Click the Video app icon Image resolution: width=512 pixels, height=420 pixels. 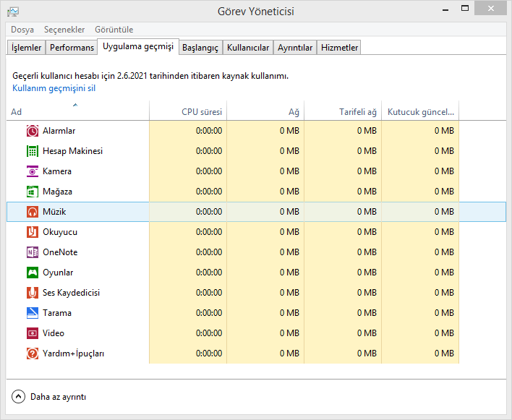[33, 333]
